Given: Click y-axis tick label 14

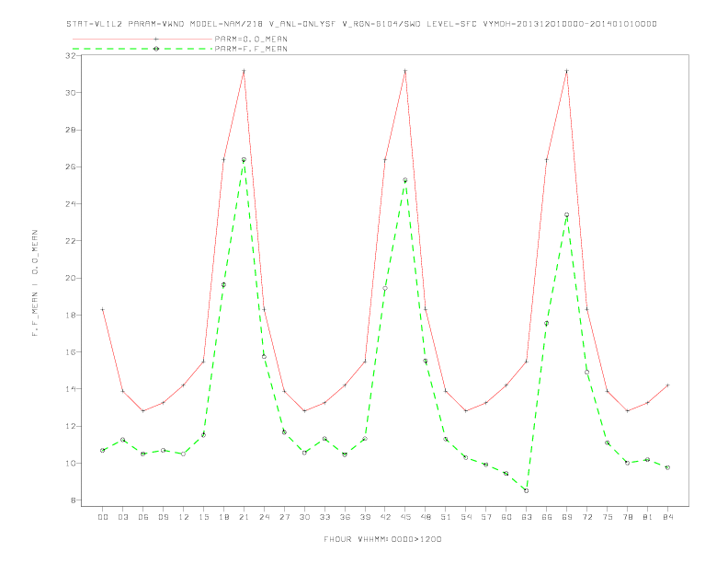Looking at the screenshot, I should [x=71, y=389].
